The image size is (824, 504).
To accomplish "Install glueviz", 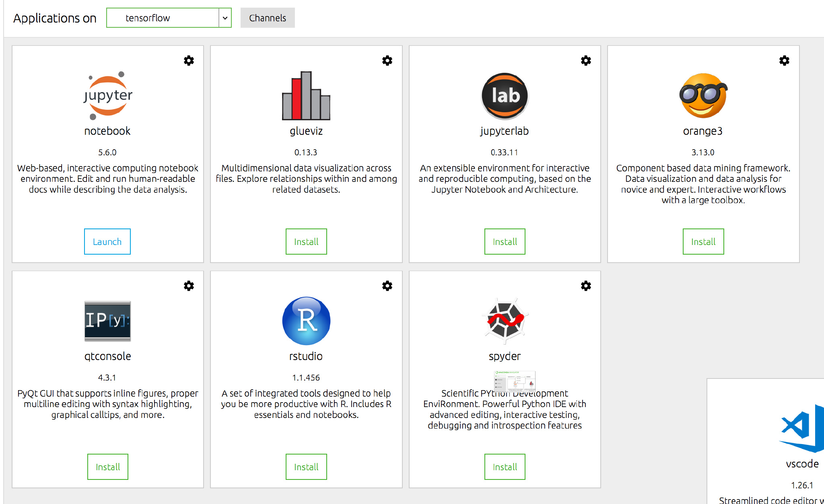I will [306, 242].
